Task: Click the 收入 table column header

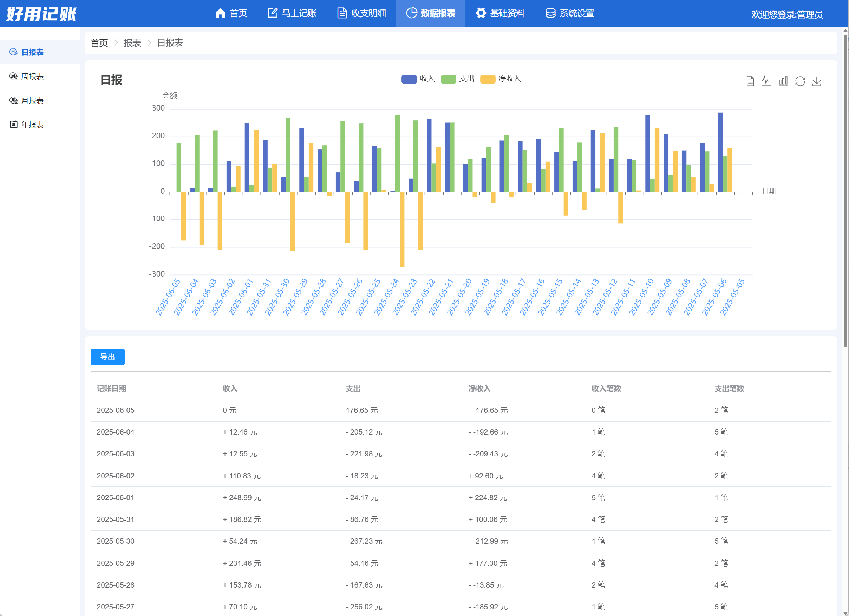Action: (x=230, y=389)
